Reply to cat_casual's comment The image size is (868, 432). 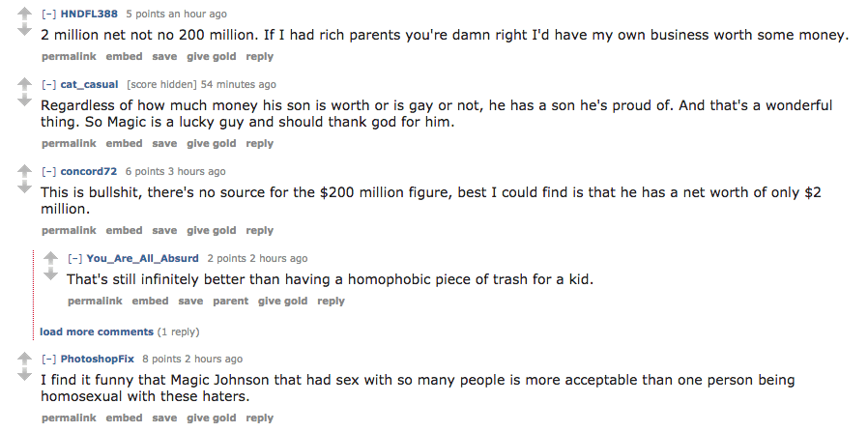click(x=259, y=144)
